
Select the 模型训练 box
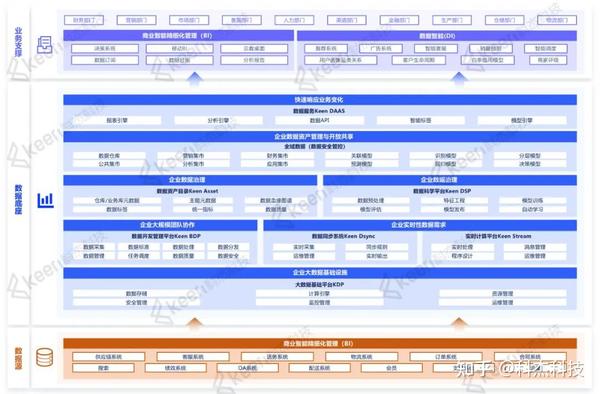(533, 200)
